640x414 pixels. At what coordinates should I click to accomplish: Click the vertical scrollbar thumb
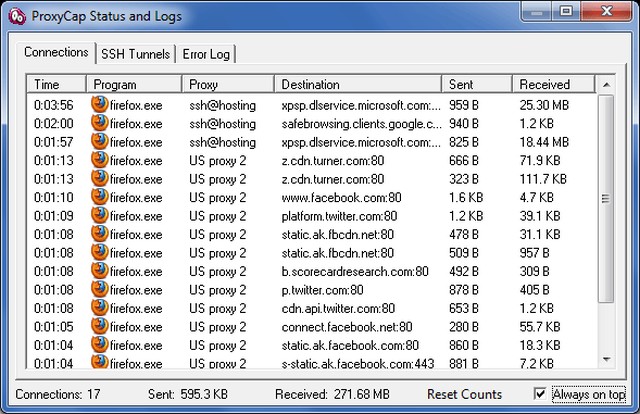tap(606, 198)
